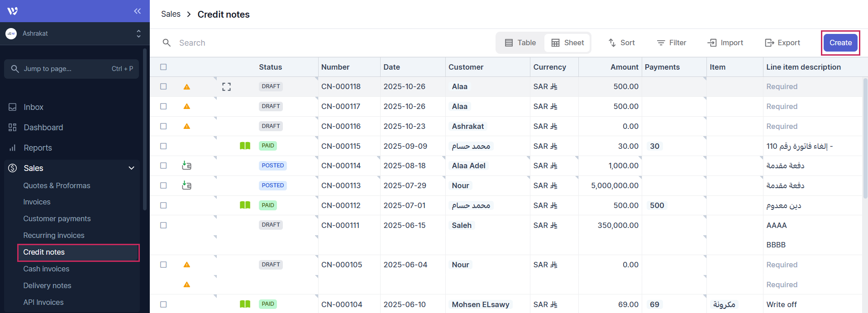This screenshot has height=313, width=868.
Task: Switch to Table view
Action: click(520, 43)
